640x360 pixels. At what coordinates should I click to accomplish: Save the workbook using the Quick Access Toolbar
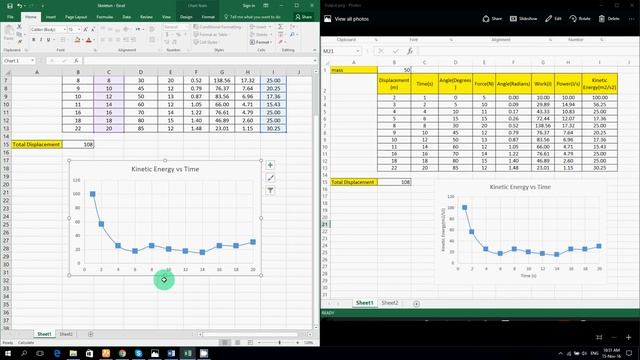pos(9,6)
